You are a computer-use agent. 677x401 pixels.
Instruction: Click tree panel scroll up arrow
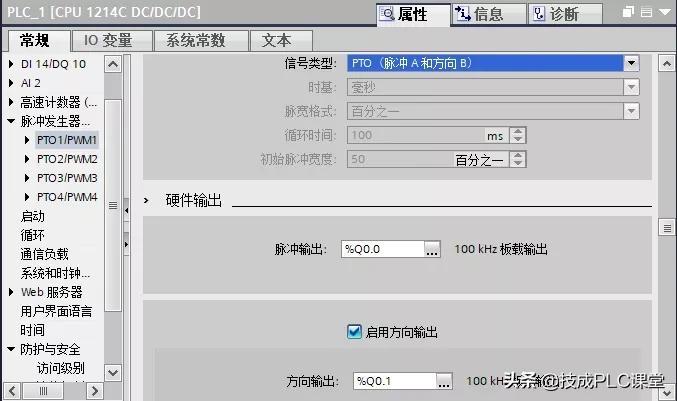(x=113, y=64)
